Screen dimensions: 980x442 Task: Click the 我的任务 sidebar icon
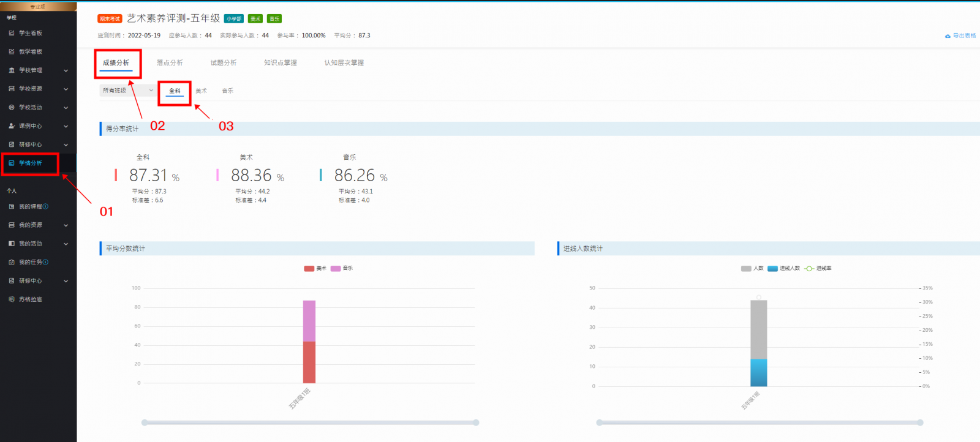[12, 262]
